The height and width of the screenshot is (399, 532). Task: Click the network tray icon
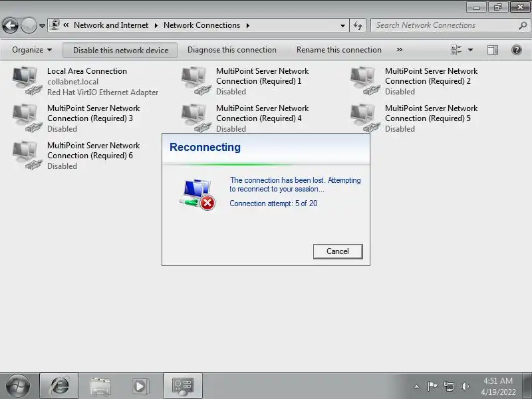(448, 386)
